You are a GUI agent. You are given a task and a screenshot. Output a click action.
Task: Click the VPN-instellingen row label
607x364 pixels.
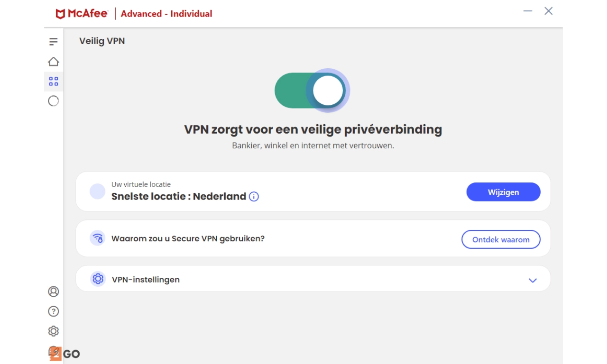click(x=146, y=280)
